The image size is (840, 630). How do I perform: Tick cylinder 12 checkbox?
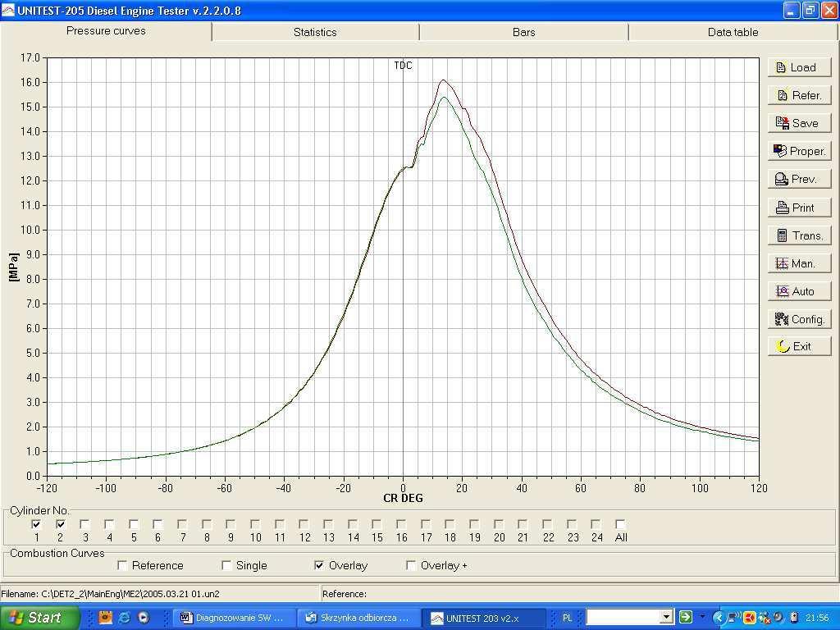(x=304, y=524)
